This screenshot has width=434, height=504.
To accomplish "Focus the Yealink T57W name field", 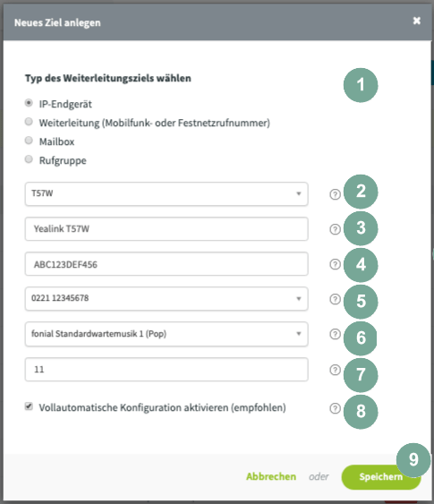I will pos(166,229).
